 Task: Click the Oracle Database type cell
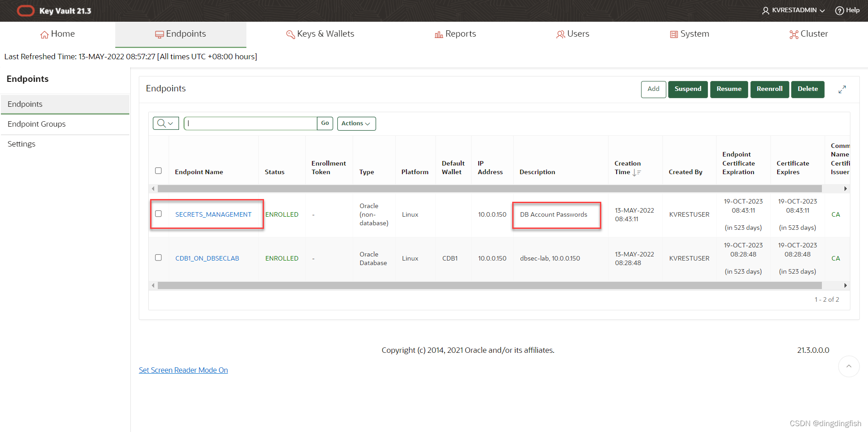click(x=373, y=258)
